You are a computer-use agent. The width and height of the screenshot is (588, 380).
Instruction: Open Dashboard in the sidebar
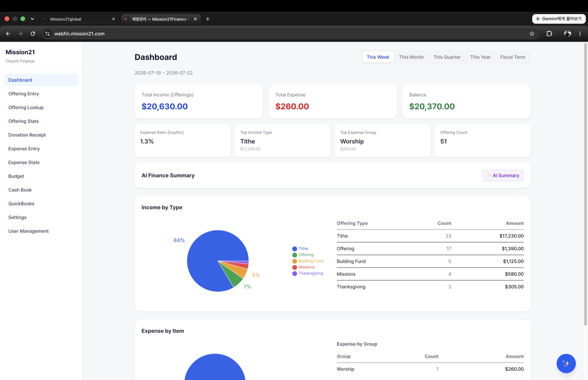pyautogui.click(x=41, y=80)
